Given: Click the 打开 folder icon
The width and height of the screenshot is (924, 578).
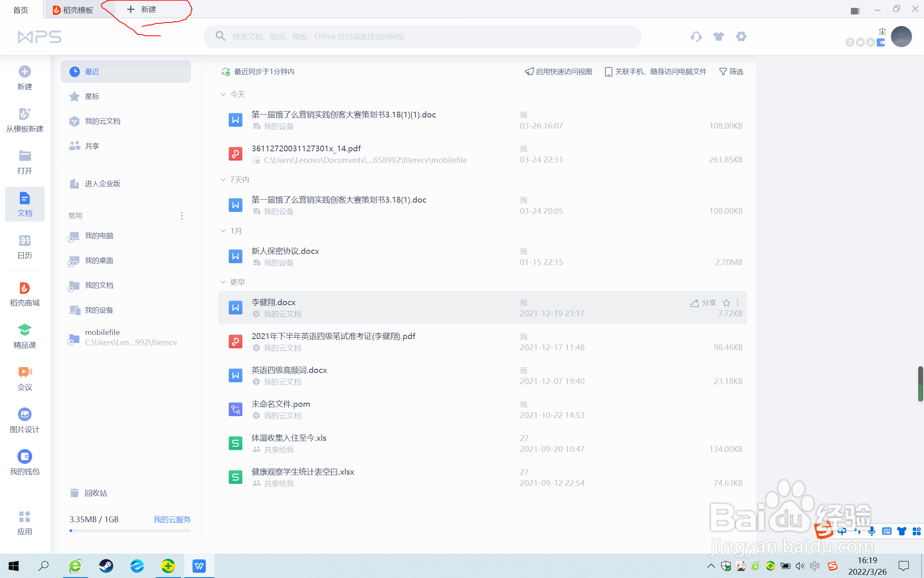Looking at the screenshot, I should [25, 156].
